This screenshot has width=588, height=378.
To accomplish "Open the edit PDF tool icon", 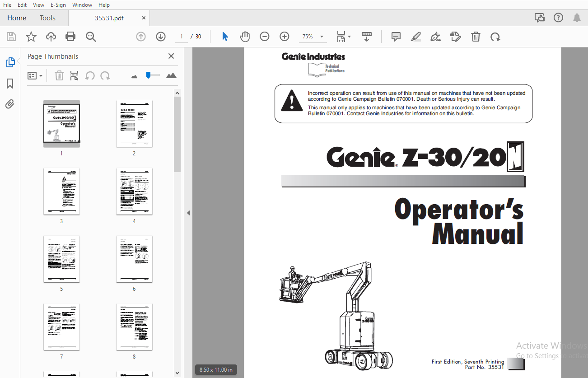I will click(456, 37).
